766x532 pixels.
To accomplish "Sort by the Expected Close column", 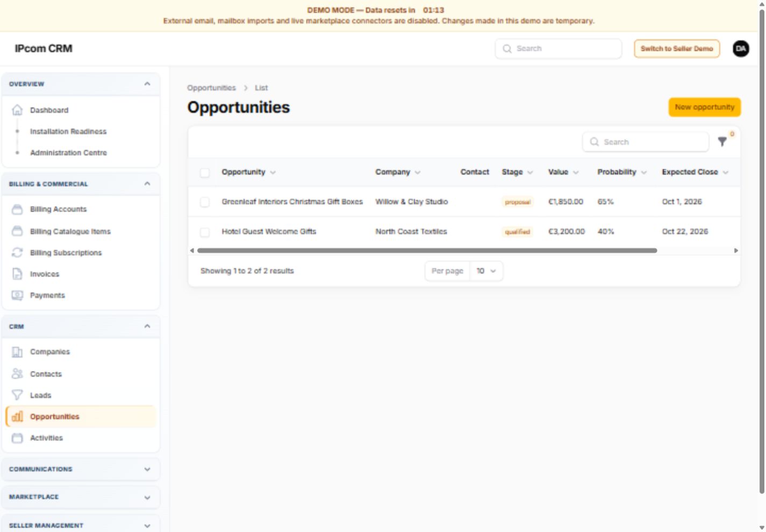I will 695,172.
